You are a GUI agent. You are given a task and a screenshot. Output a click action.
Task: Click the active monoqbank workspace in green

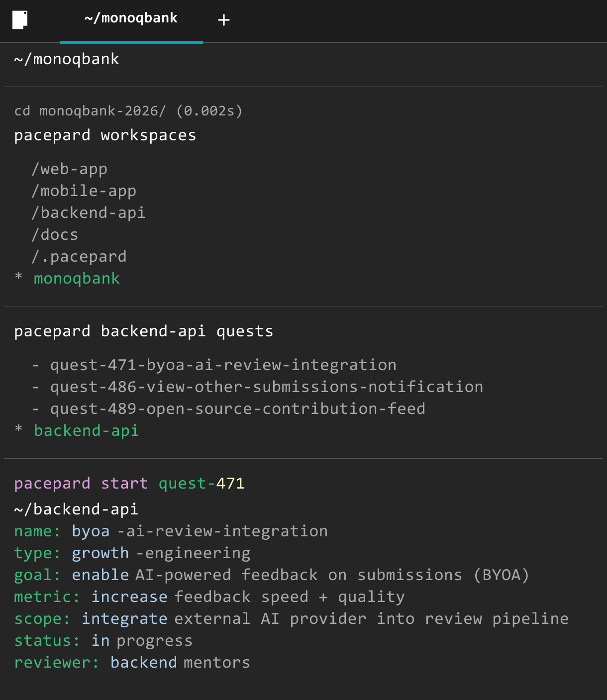click(77, 279)
